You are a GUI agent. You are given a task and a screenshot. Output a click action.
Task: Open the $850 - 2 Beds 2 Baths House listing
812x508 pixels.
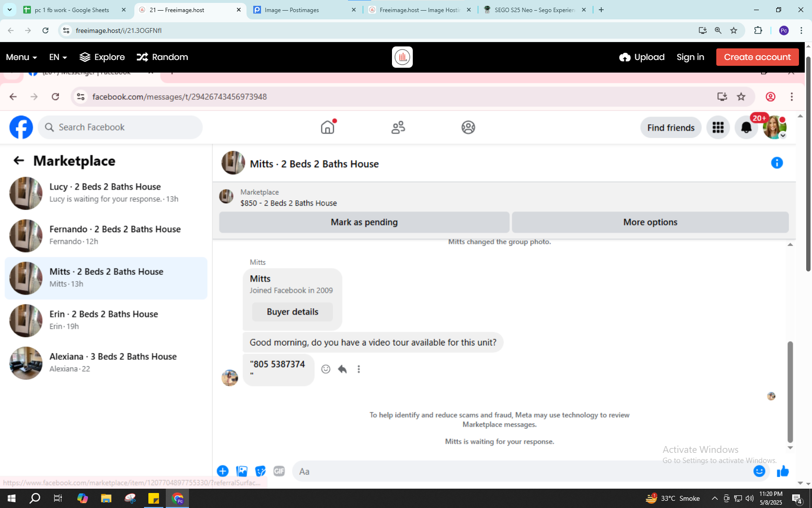(289, 203)
